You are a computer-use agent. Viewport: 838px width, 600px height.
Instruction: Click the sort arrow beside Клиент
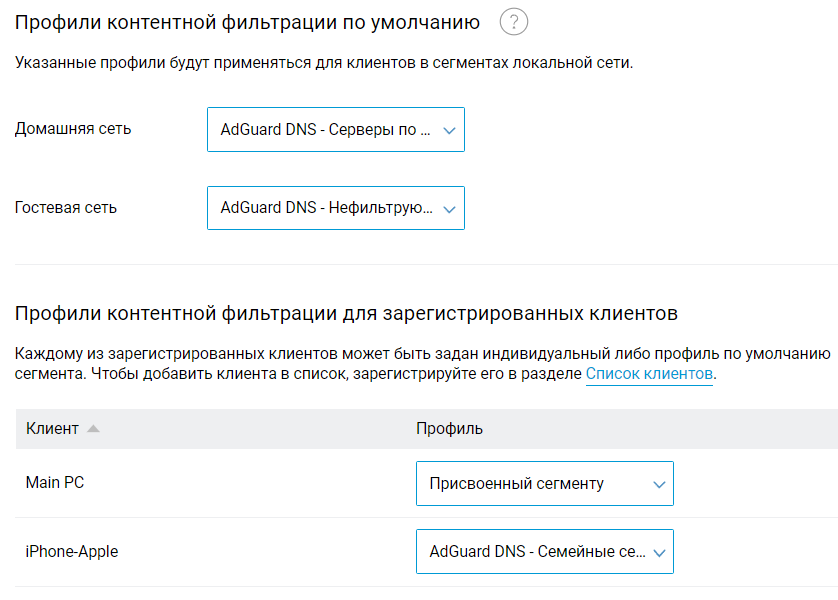(93, 429)
